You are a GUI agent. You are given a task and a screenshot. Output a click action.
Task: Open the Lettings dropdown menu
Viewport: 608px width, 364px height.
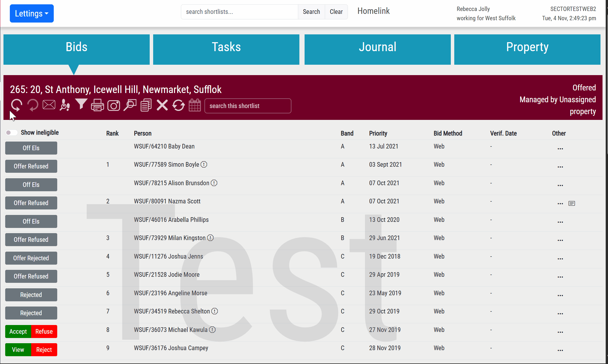[x=32, y=14]
